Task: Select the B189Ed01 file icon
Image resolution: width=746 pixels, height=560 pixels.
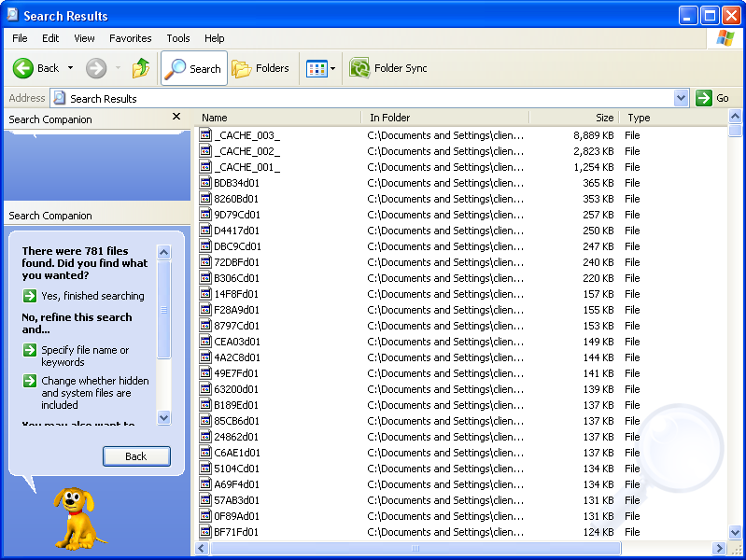Action: click(205, 405)
